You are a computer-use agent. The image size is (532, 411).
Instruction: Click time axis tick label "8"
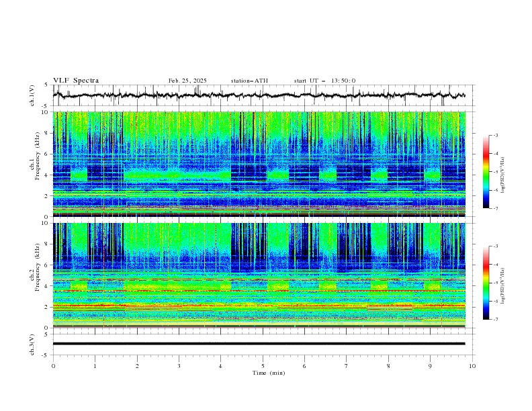(388, 366)
